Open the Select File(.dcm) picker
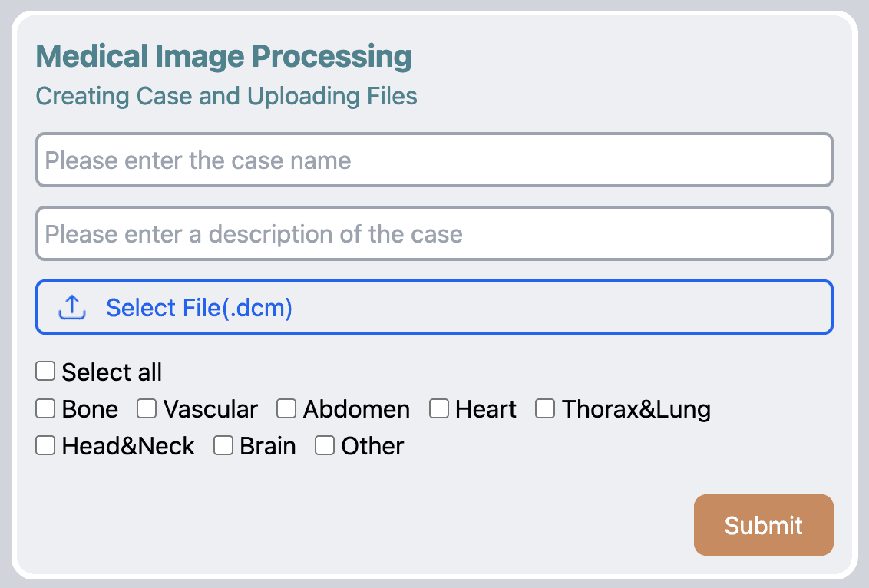The height and width of the screenshot is (588, 869). coord(434,307)
